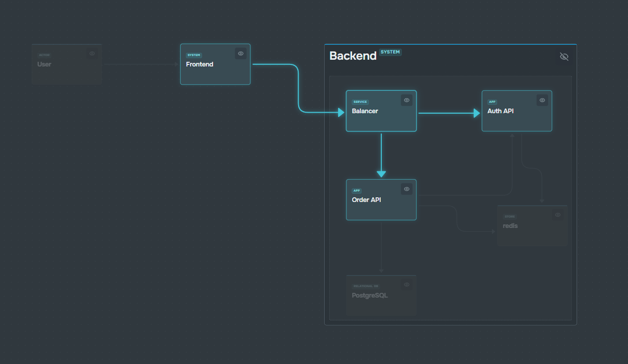Select the PostgreSQL database node
The image size is (628, 364).
coord(381,295)
